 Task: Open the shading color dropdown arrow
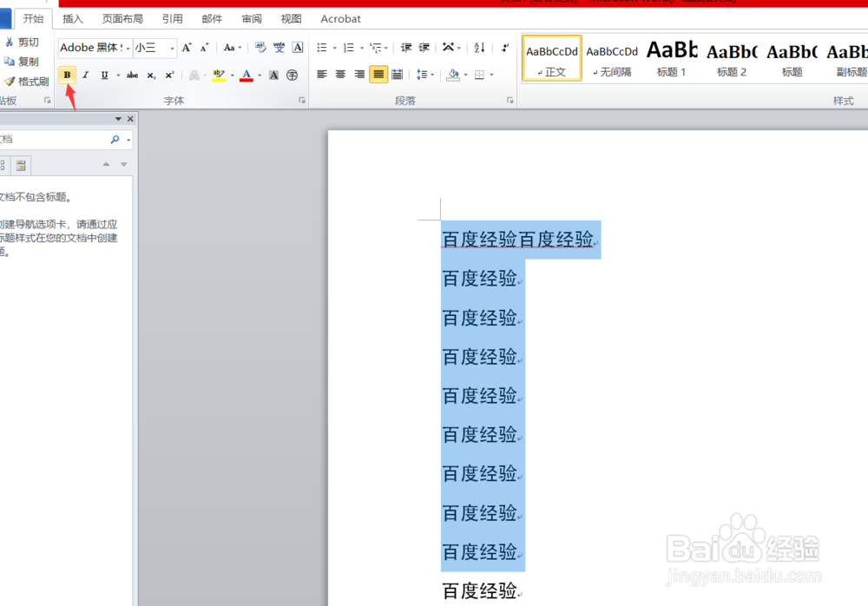click(x=465, y=74)
